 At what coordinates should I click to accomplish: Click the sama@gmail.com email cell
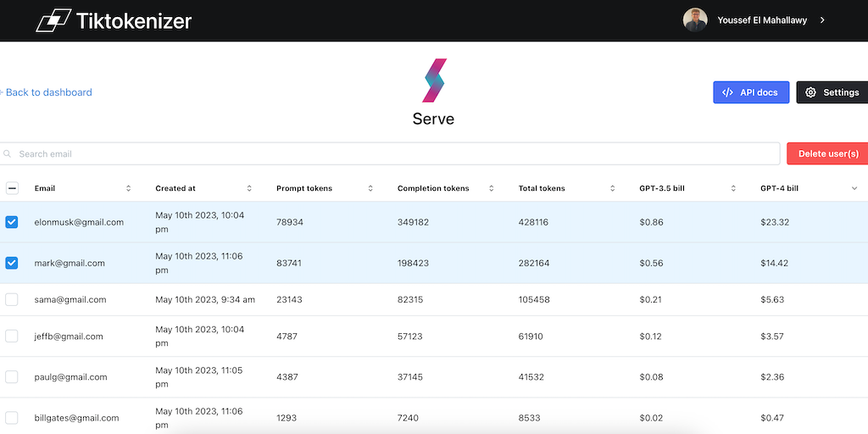(70, 299)
